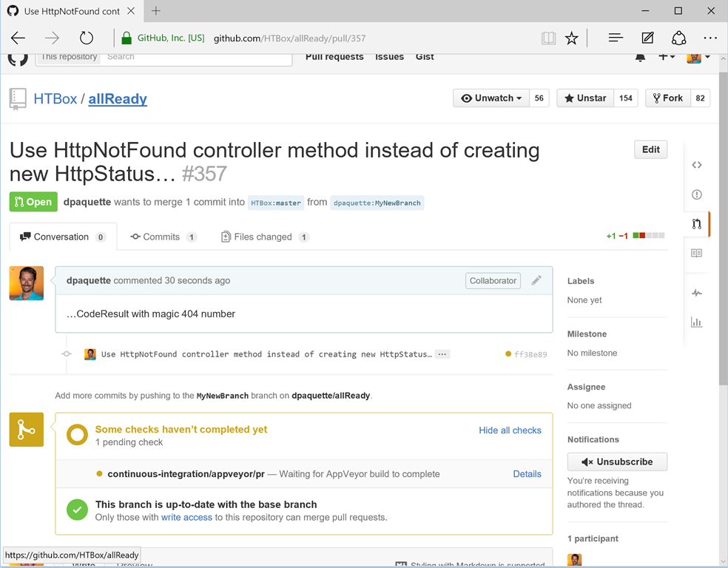The width and height of the screenshot is (728, 568).
Task: Click the vertical page scrollbar
Action: point(723,227)
